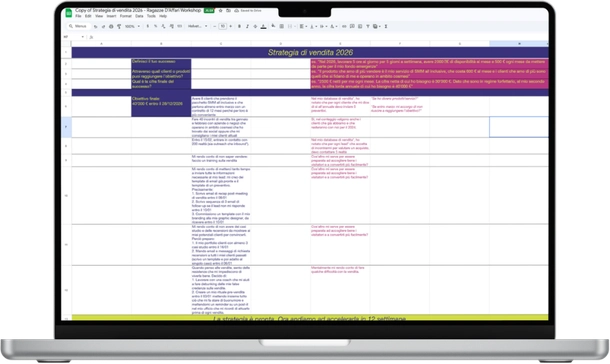Select the yellow 'La strategia è pronta' banner
This screenshot has width=610, height=364.
pyautogui.click(x=310, y=317)
